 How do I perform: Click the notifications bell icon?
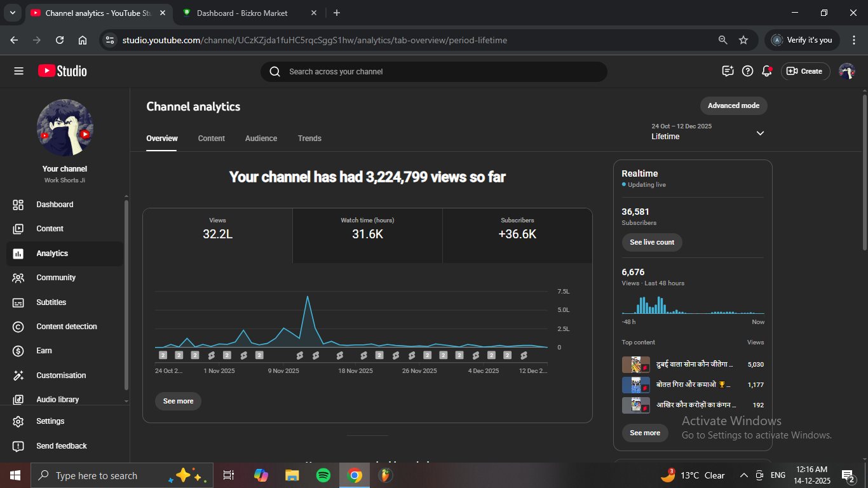coord(767,71)
